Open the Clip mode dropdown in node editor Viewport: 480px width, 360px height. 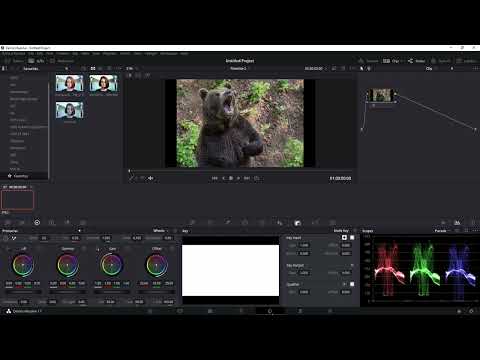(x=431, y=68)
